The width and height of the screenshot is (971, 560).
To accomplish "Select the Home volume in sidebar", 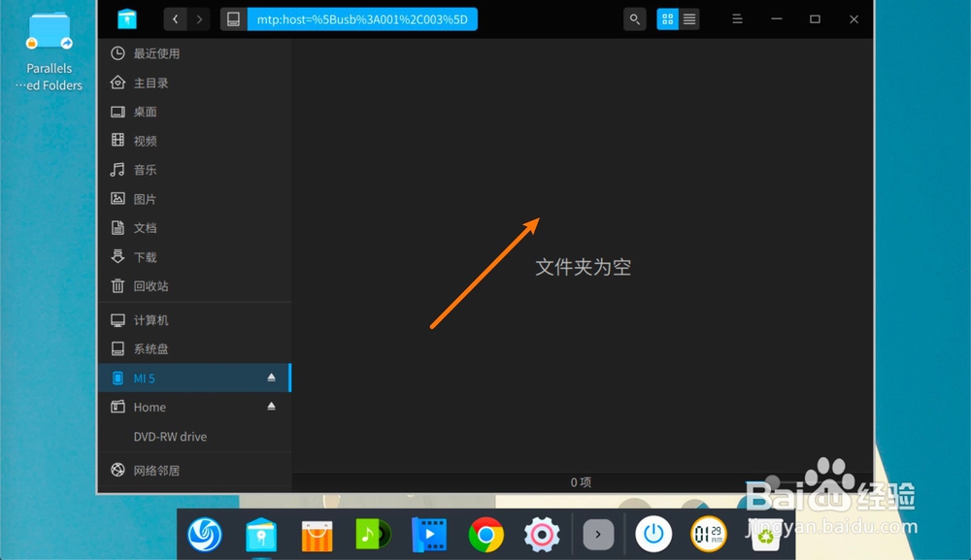I will tap(194, 408).
